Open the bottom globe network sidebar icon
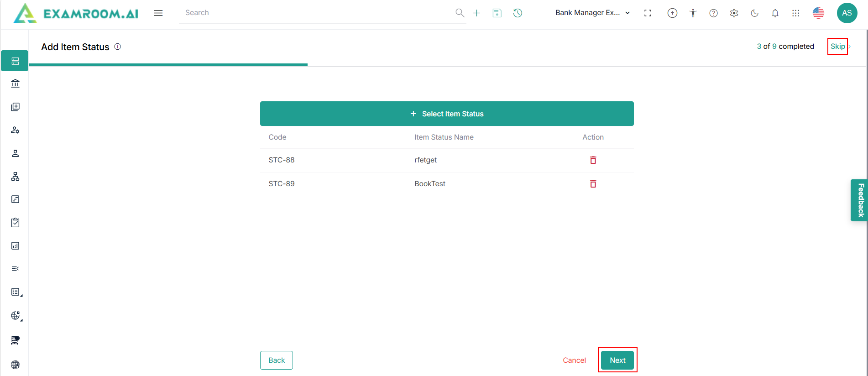This screenshot has width=868, height=376. click(x=15, y=365)
